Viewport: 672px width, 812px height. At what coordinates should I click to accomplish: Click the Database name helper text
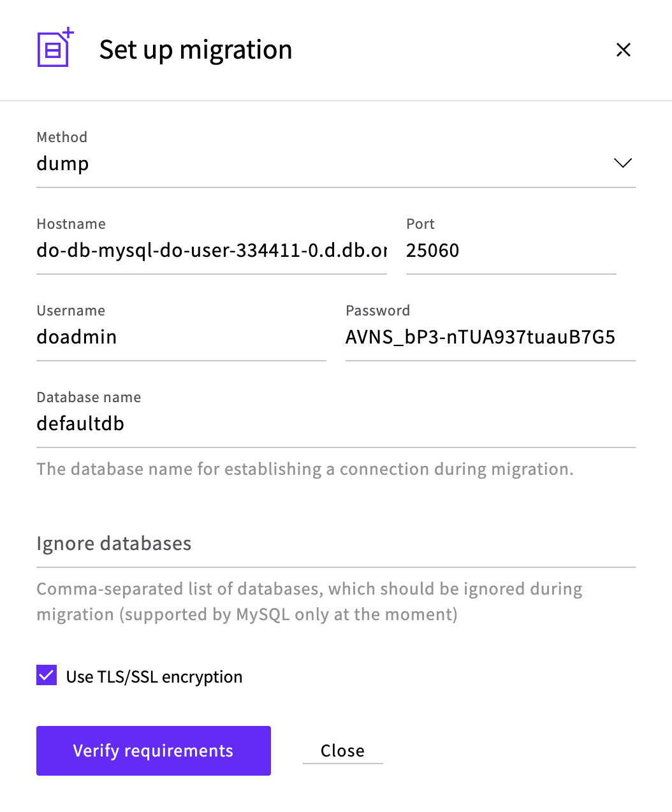[305, 469]
